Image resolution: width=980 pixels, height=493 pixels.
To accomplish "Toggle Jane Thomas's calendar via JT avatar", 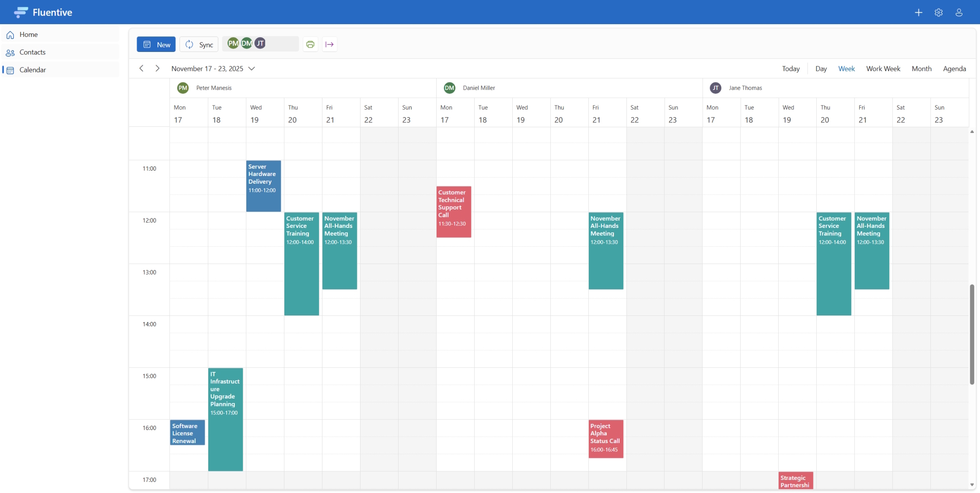I will pyautogui.click(x=260, y=43).
